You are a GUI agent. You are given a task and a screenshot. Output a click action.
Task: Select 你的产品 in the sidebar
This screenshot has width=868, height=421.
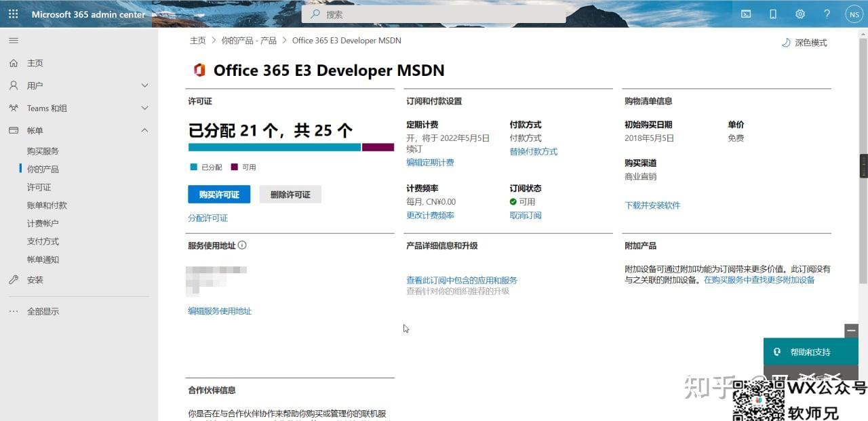tap(43, 169)
